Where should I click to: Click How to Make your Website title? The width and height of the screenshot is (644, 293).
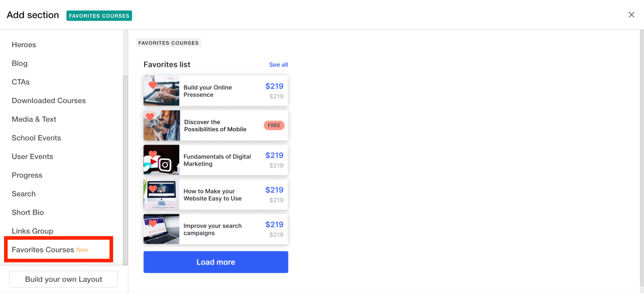click(x=213, y=195)
